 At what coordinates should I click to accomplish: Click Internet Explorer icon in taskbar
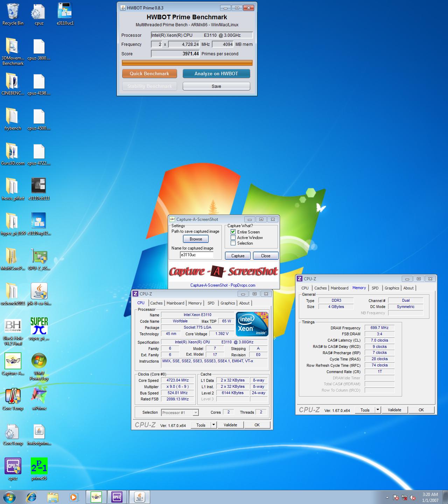point(31,497)
